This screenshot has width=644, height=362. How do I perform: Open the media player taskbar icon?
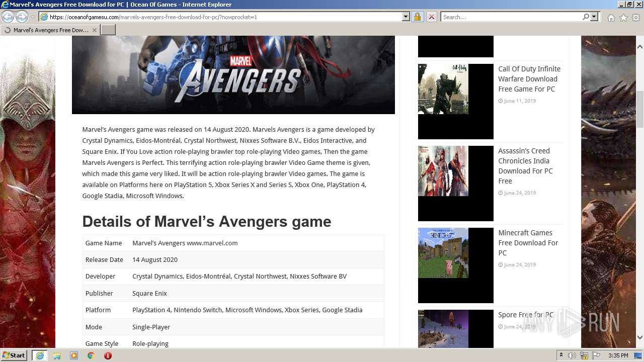pyautogui.click(x=74, y=355)
